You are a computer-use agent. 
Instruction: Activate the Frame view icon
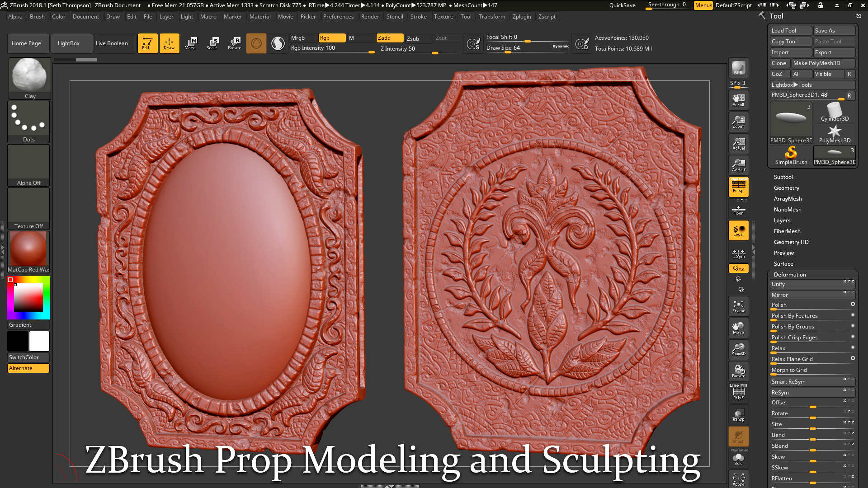(738, 306)
